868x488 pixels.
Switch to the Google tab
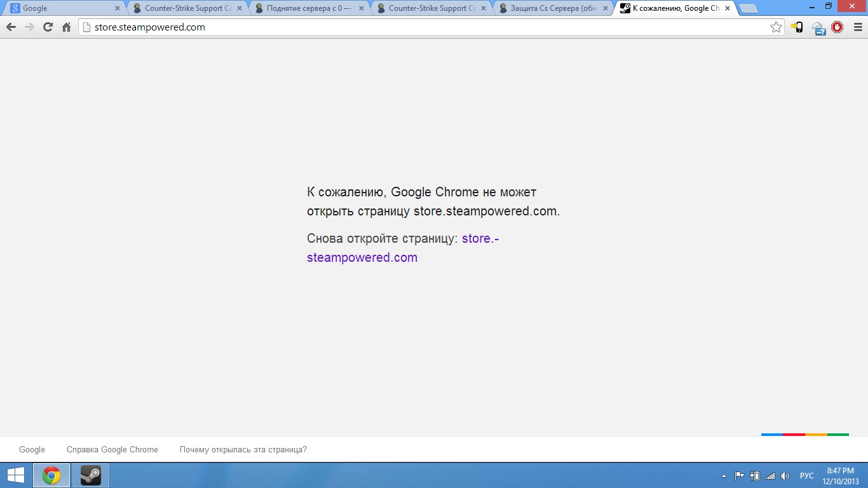64,8
